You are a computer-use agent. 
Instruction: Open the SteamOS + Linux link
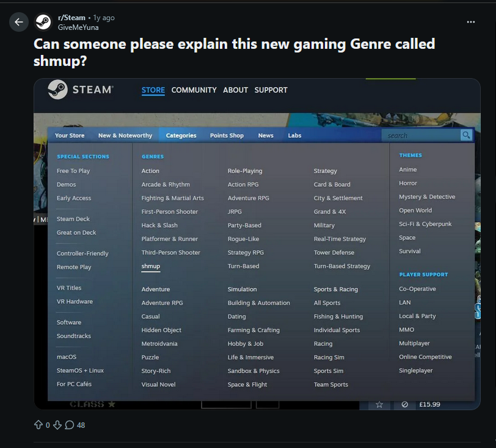(80, 370)
